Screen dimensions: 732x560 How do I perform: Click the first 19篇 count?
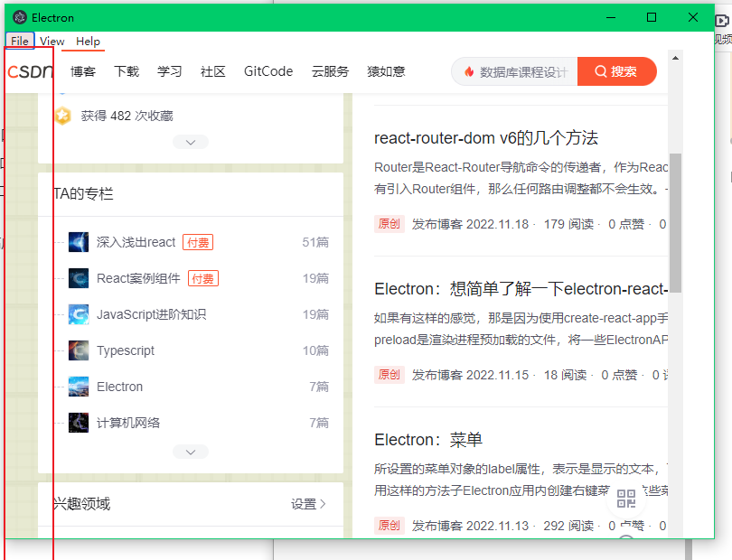tap(315, 278)
